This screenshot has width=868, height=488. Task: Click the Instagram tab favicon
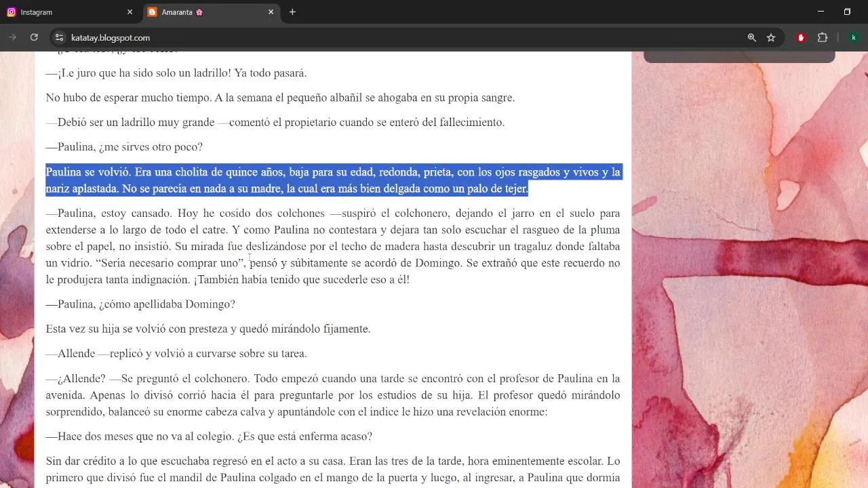coord(12,12)
